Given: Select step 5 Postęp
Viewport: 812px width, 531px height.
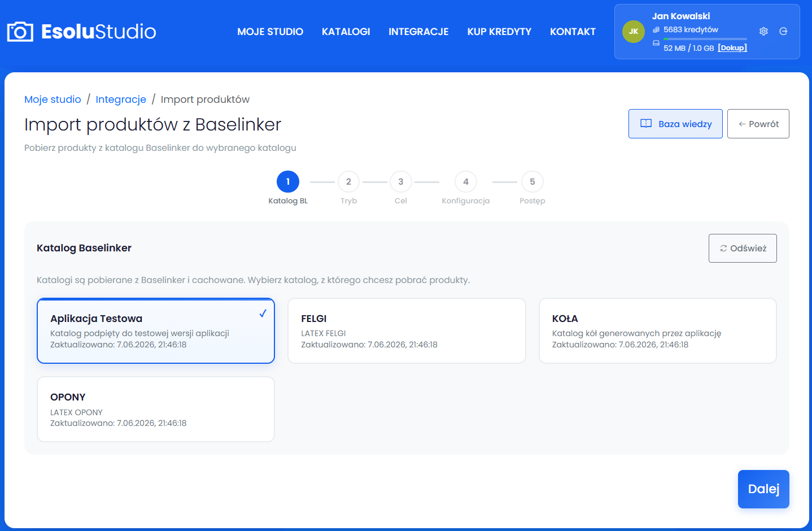Looking at the screenshot, I should click(532, 188).
